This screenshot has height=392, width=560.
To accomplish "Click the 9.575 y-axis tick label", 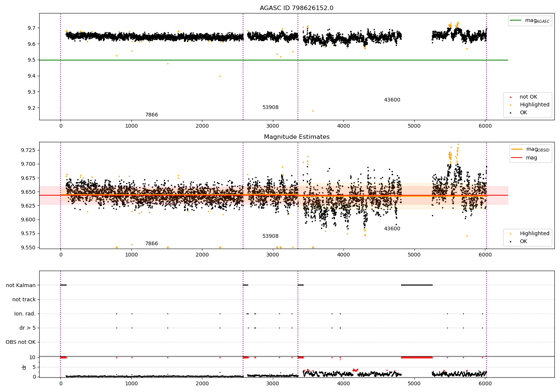I will point(29,234).
